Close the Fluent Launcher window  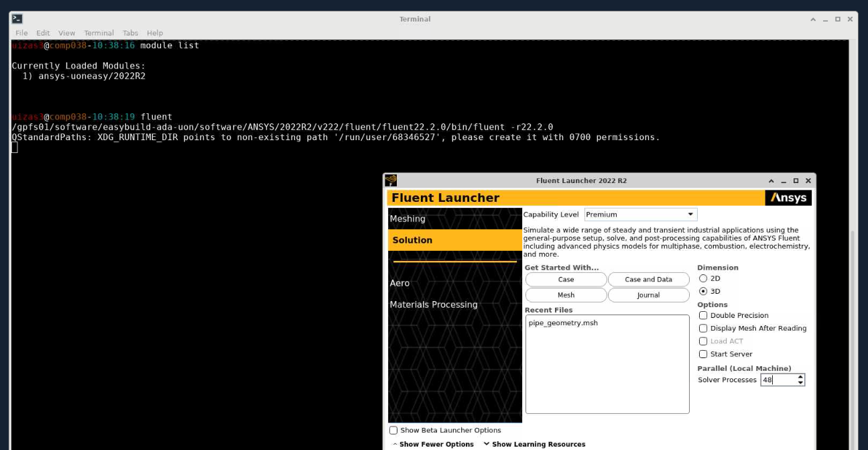[x=808, y=180]
